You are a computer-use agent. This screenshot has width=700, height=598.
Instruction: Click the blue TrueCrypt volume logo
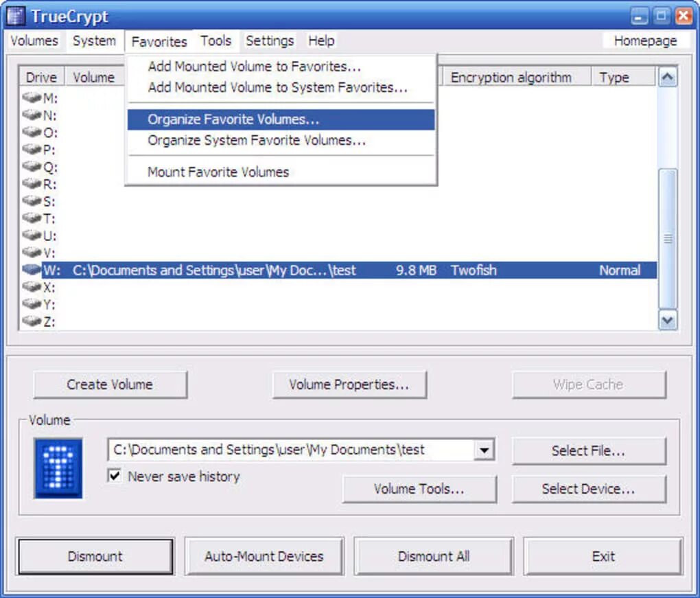click(x=58, y=468)
